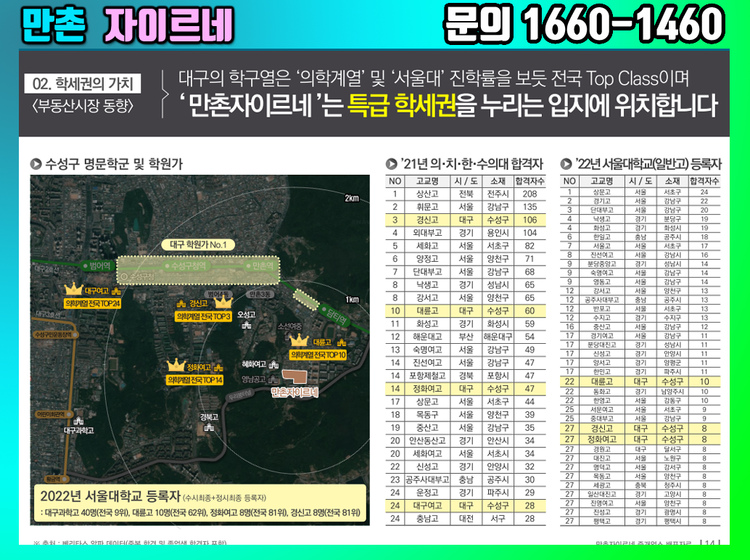This screenshot has width=750, height=560.
Task: Click the '60' count in the highlighted 대륜고 row
Action: (x=529, y=311)
